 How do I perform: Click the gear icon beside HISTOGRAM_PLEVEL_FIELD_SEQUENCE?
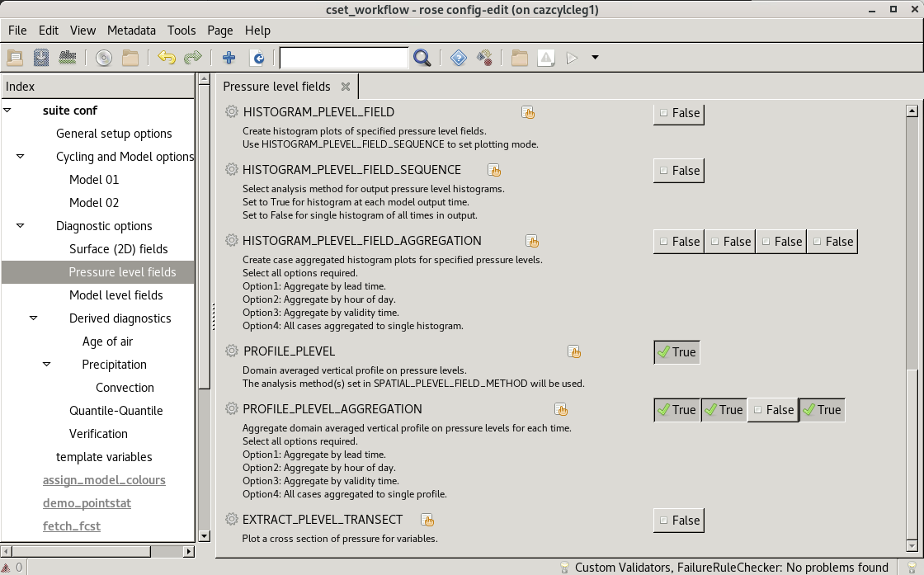(232, 169)
